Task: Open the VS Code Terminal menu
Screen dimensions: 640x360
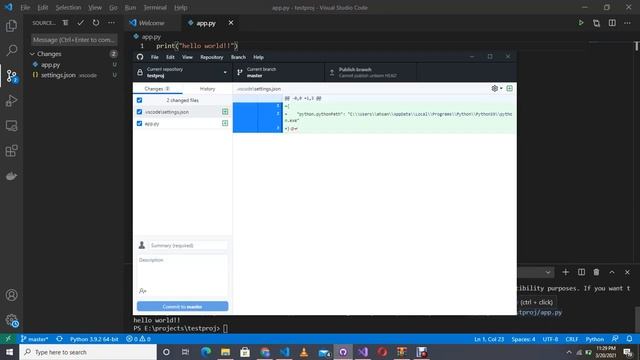Action: (x=155, y=7)
